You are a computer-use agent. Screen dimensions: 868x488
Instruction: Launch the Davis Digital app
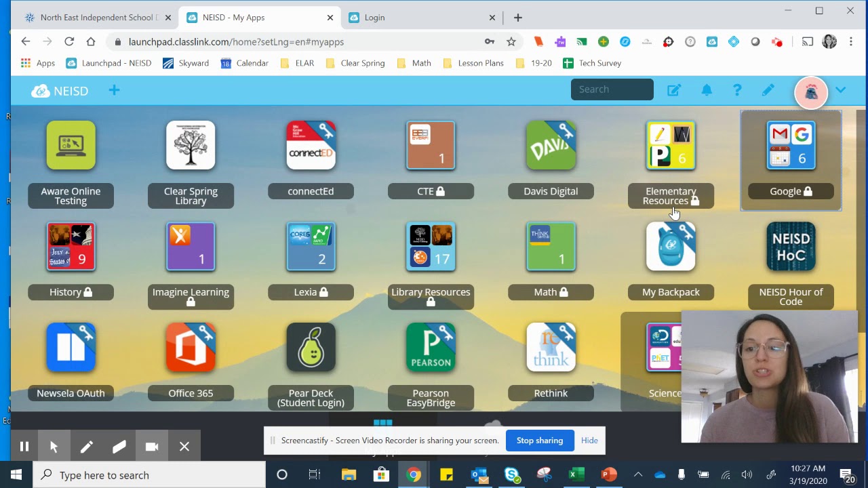[x=551, y=145]
